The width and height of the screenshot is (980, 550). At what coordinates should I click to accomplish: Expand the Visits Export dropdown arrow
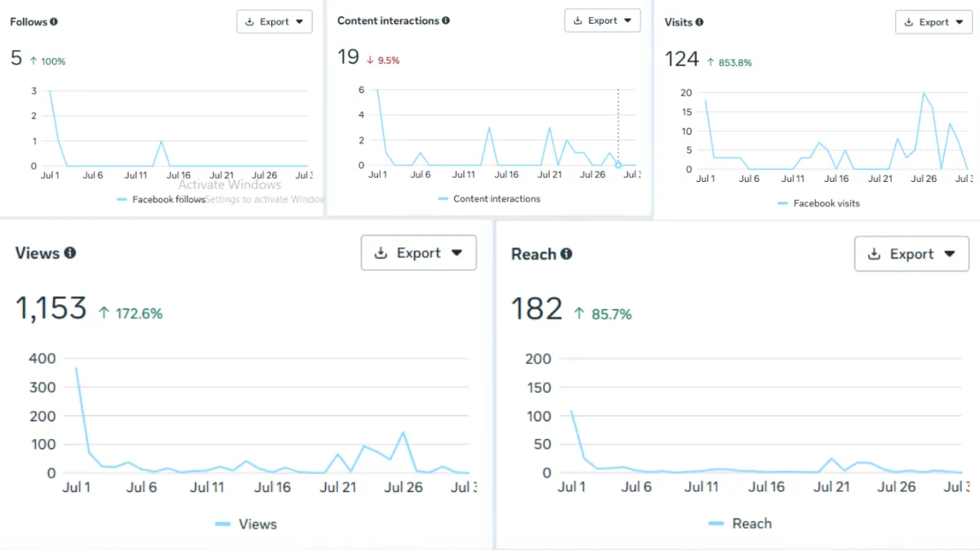click(x=958, y=22)
